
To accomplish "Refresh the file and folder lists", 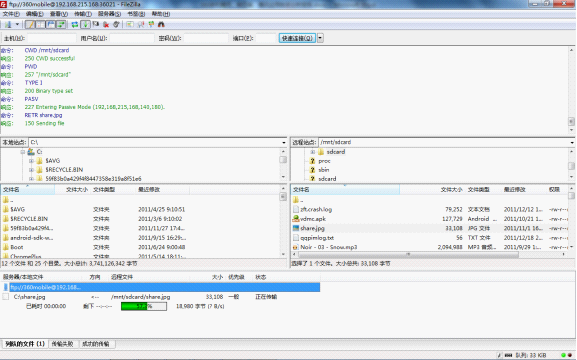I will [x=75, y=25].
